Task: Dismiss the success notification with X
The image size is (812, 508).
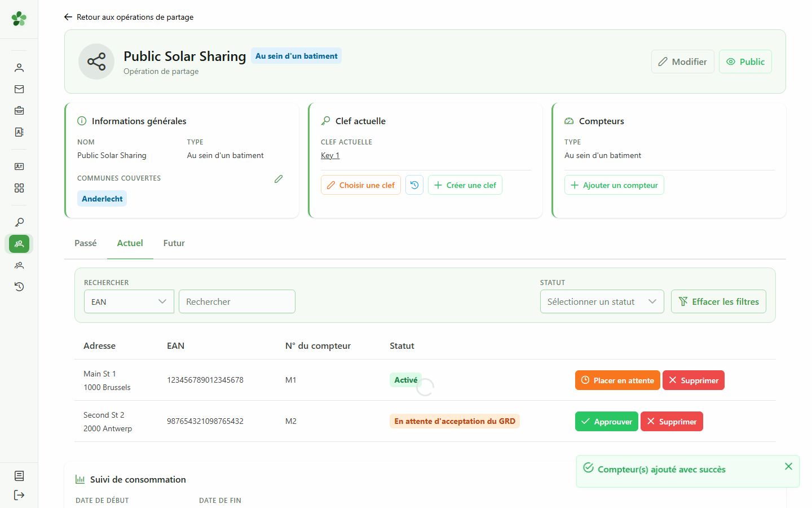Action: coord(788,466)
